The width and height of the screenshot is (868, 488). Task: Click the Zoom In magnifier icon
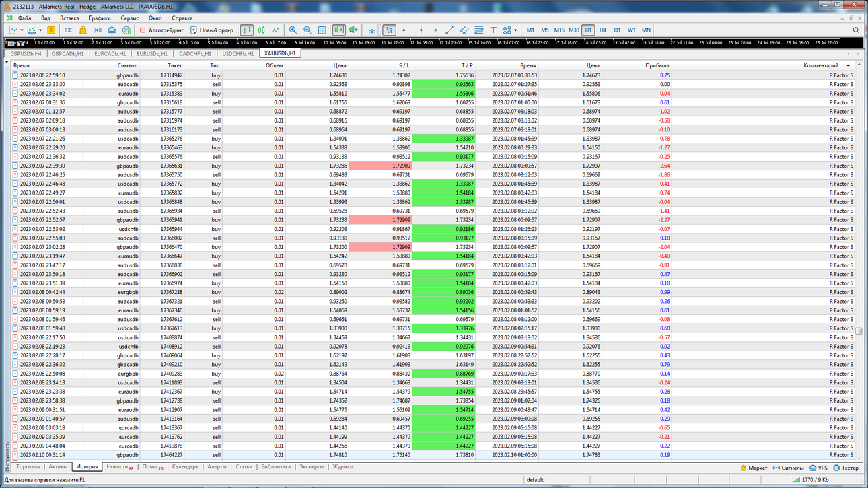(293, 30)
